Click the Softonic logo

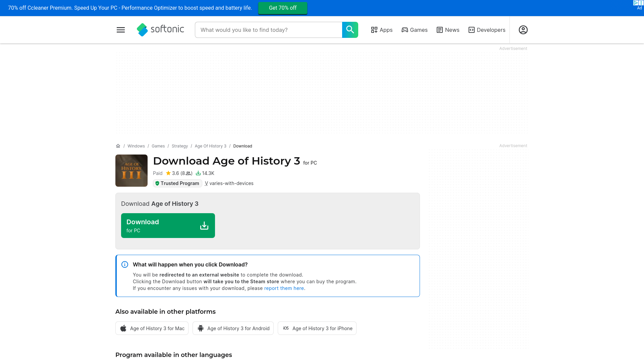pos(160,29)
